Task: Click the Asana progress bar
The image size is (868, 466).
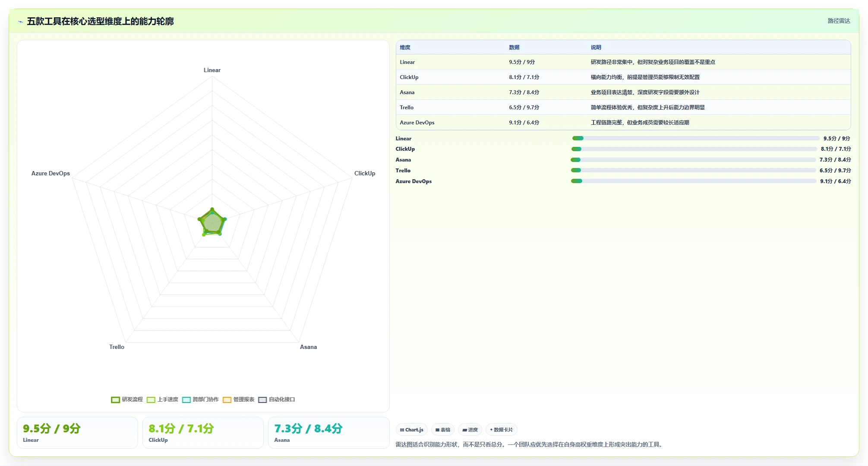Action: pos(693,160)
